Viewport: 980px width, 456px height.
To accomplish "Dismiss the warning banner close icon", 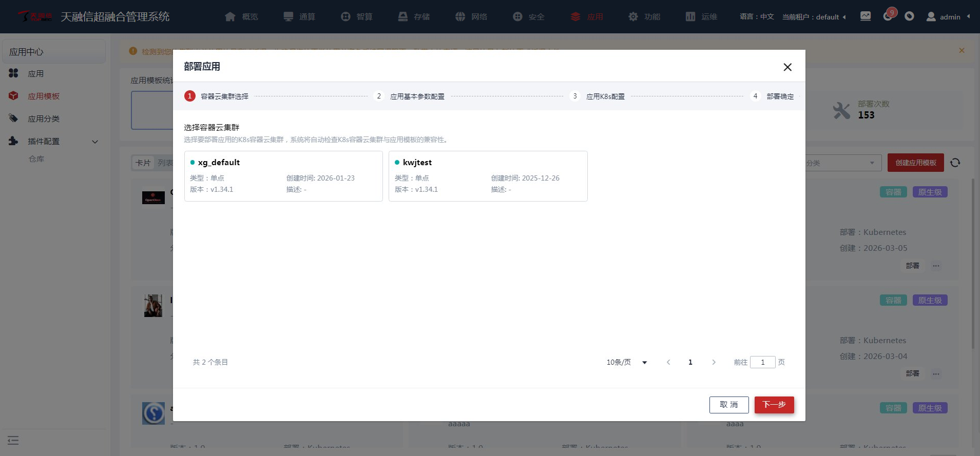I will [x=962, y=50].
